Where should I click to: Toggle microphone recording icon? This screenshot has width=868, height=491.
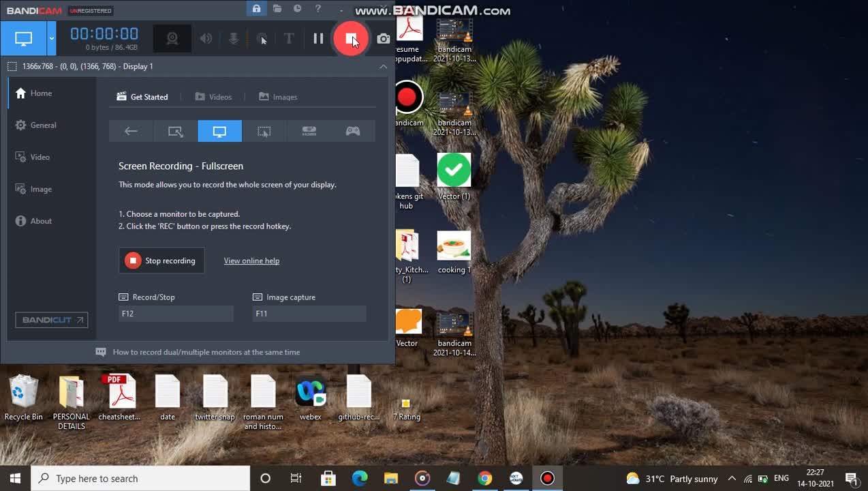234,39
